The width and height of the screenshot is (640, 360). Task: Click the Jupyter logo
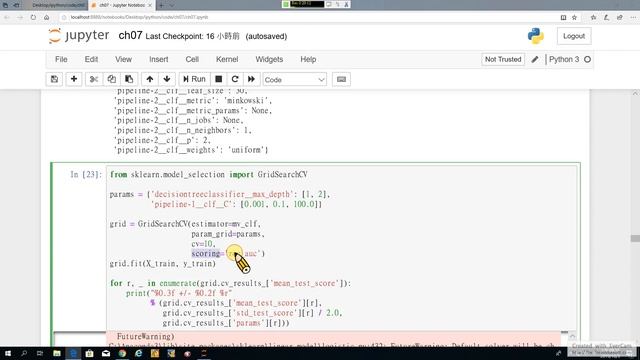[78, 36]
